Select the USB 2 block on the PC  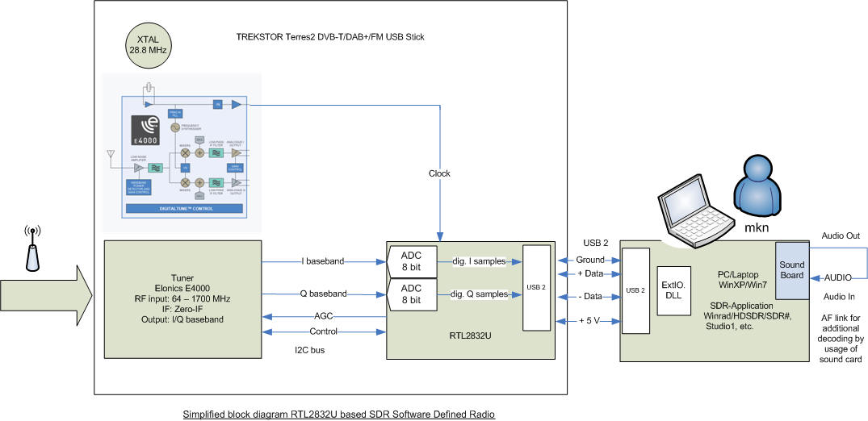click(x=635, y=291)
